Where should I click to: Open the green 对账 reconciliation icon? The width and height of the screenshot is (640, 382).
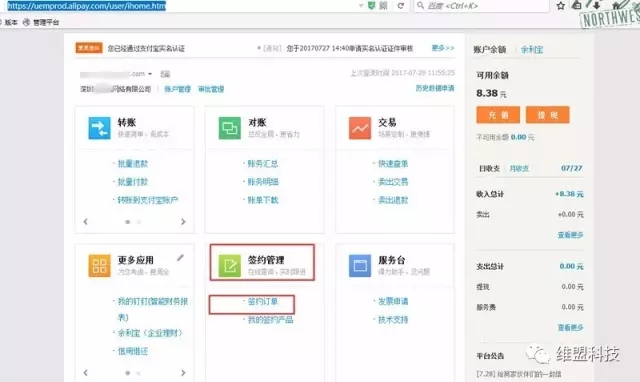pyautogui.click(x=229, y=128)
